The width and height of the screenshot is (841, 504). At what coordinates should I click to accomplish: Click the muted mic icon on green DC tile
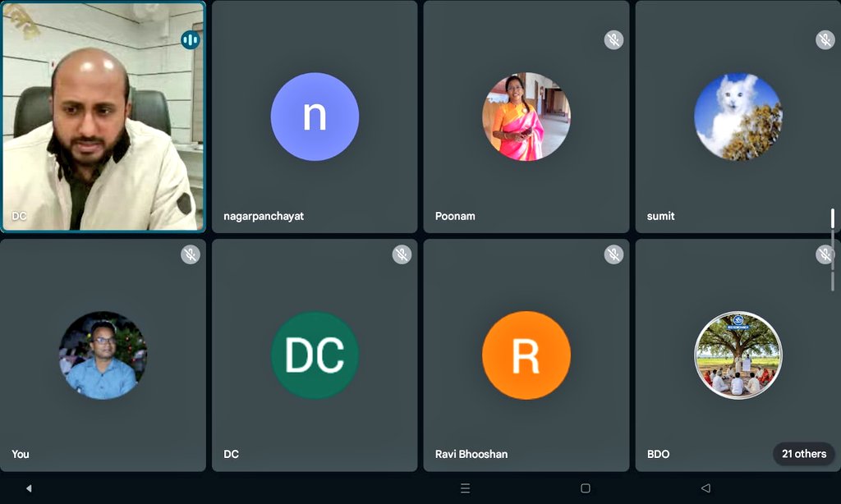point(402,254)
